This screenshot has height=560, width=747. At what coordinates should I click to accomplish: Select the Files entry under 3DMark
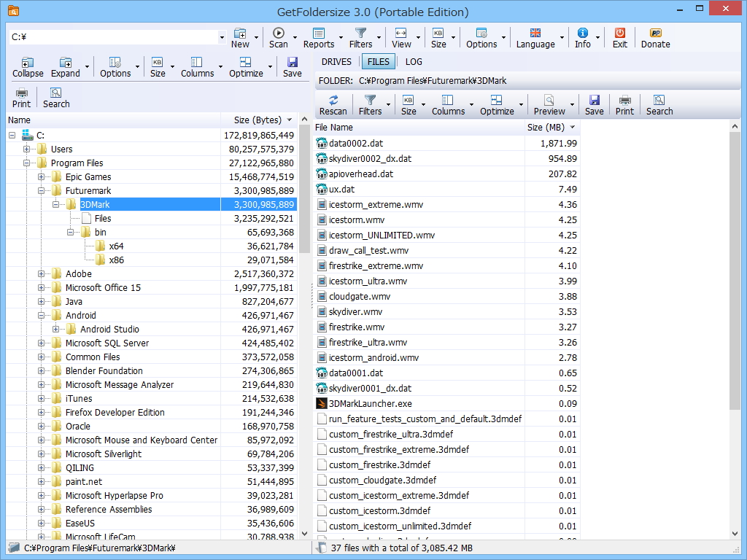103,219
